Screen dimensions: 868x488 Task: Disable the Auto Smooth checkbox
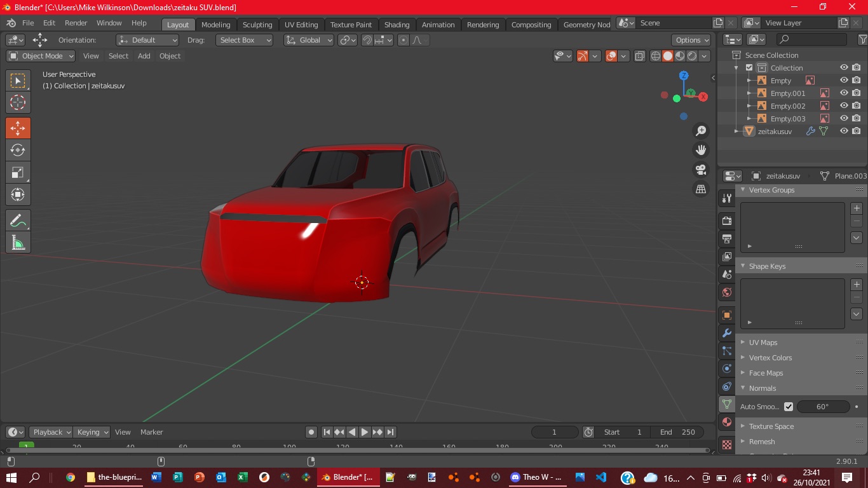(789, 407)
